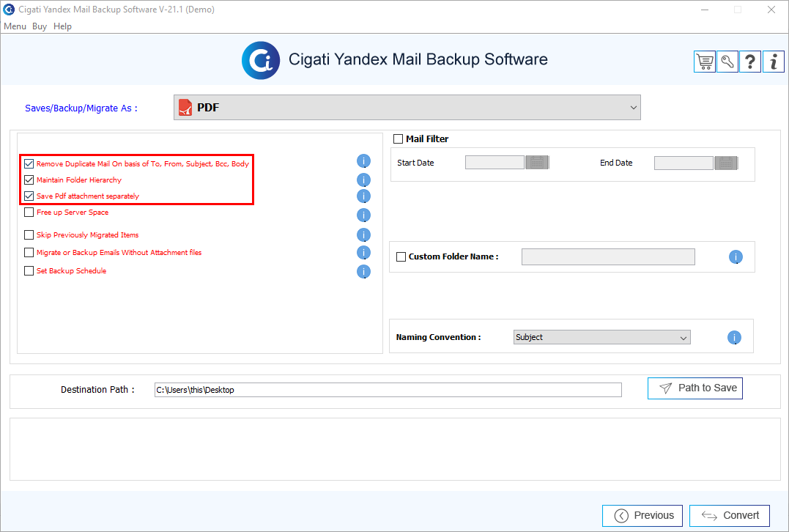Uncheck Save Pdf attachment separately
The height and width of the screenshot is (532, 789).
tap(29, 196)
